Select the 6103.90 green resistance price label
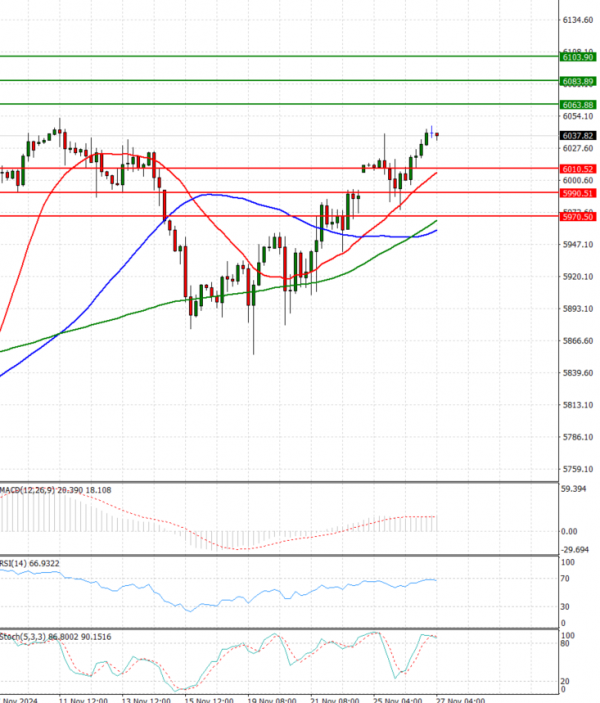The height and width of the screenshot is (703, 600). coord(578,57)
